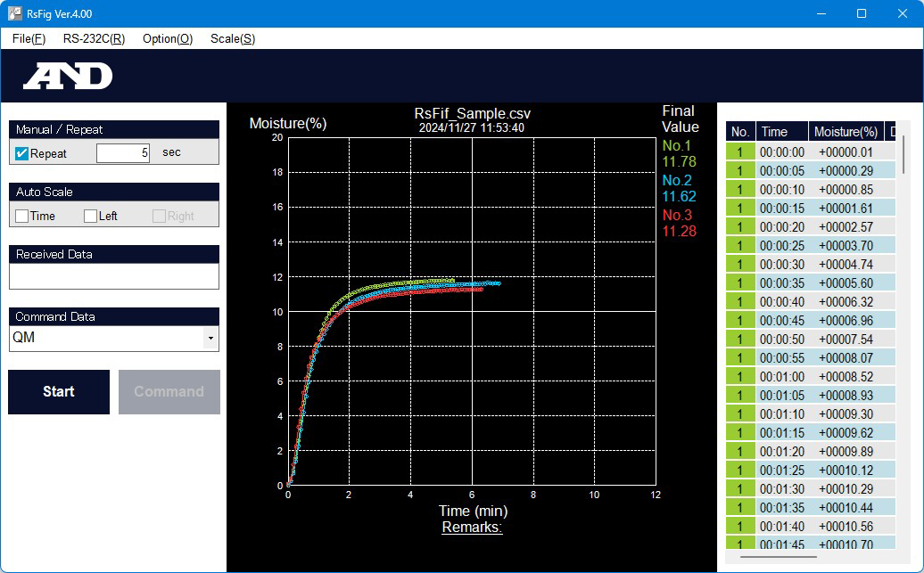Screen dimensions: 924x573
Task: Open the Command Data dropdown arrow
Action: 210,339
